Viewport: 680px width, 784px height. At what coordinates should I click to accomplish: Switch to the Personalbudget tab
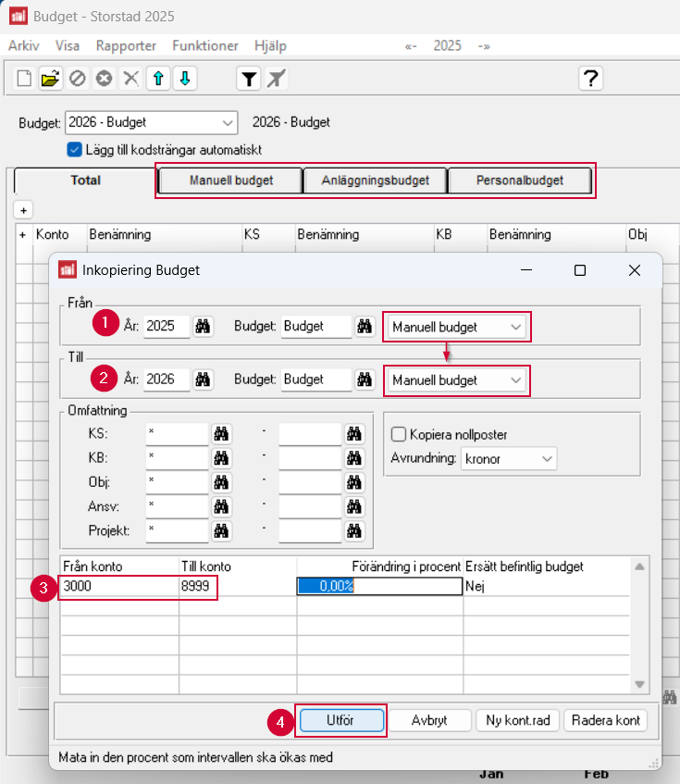pyautogui.click(x=519, y=180)
